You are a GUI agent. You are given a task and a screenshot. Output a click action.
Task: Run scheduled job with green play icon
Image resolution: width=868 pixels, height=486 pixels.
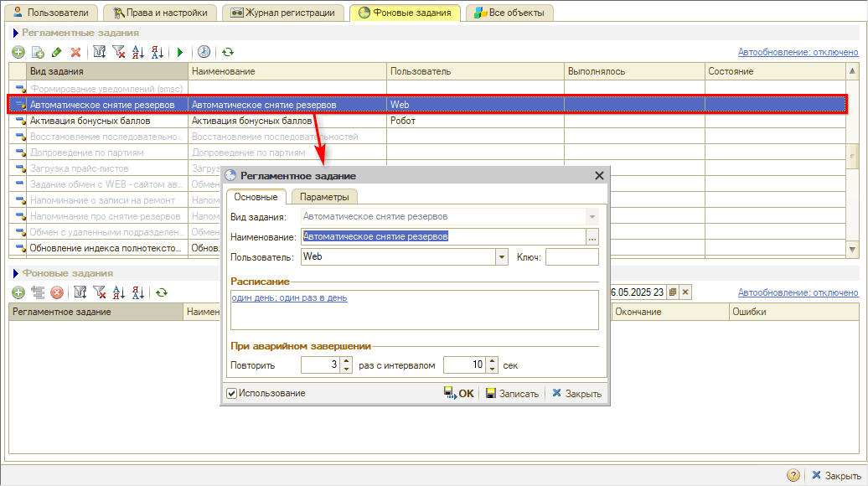[x=179, y=52]
